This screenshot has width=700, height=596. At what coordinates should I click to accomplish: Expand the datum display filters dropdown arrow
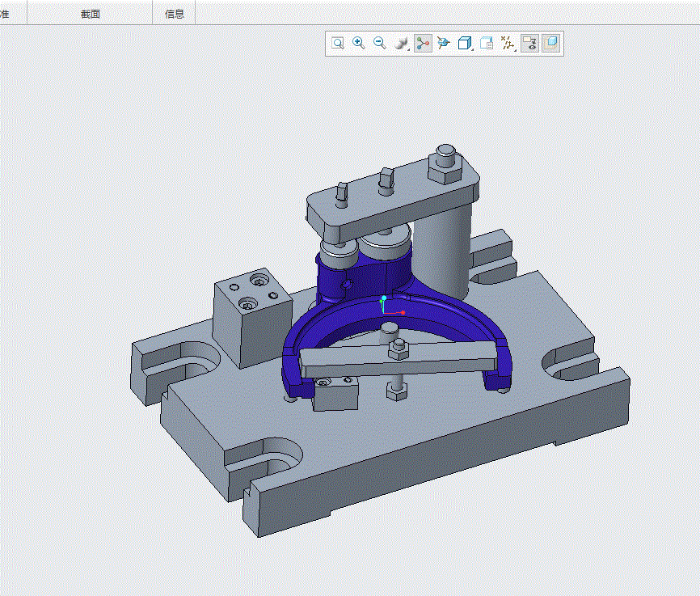(516, 50)
